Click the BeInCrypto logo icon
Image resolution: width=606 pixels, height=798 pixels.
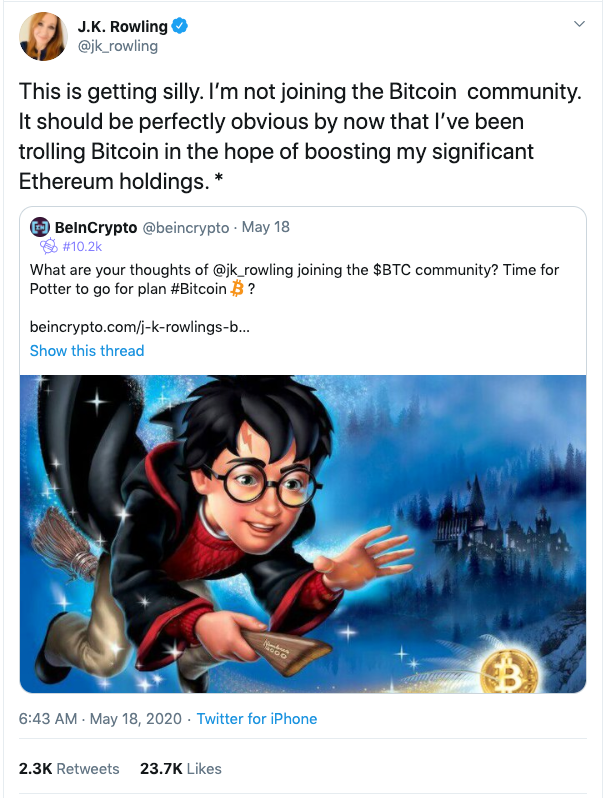click(x=40, y=227)
